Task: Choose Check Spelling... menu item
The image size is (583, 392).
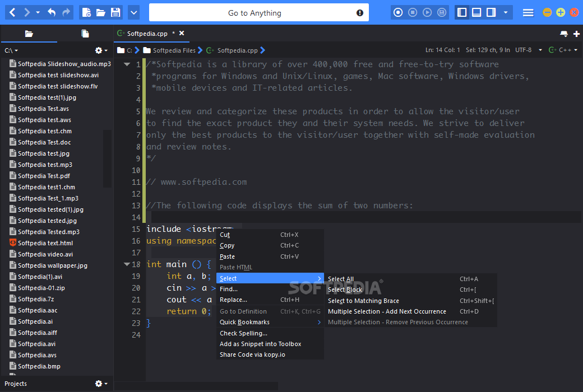Action: tap(270, 333)
